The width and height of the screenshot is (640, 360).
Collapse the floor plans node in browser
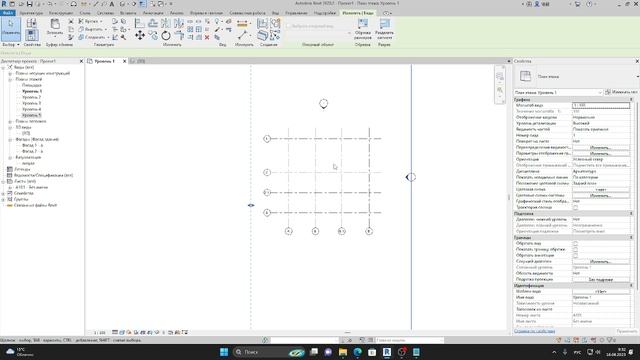point(10,79)
